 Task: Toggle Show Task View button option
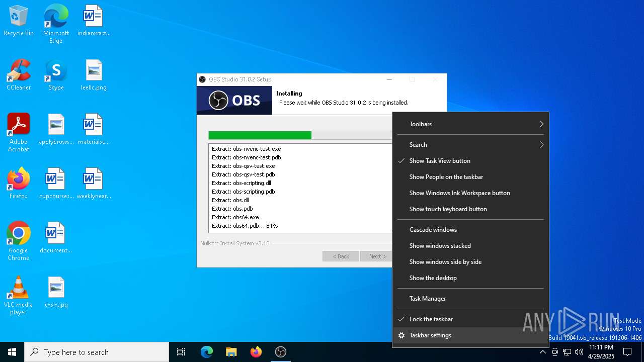point(470,161)
